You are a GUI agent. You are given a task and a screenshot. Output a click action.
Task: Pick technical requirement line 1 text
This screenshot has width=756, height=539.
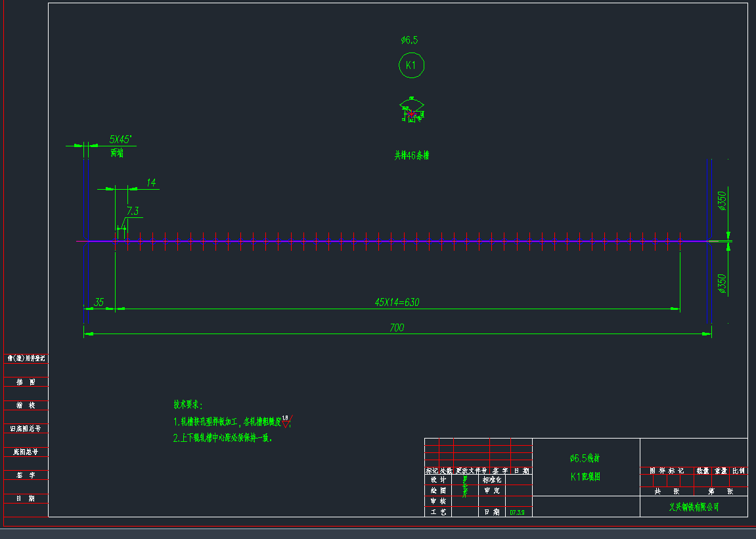pyautogui.click(x=227, y=422)
